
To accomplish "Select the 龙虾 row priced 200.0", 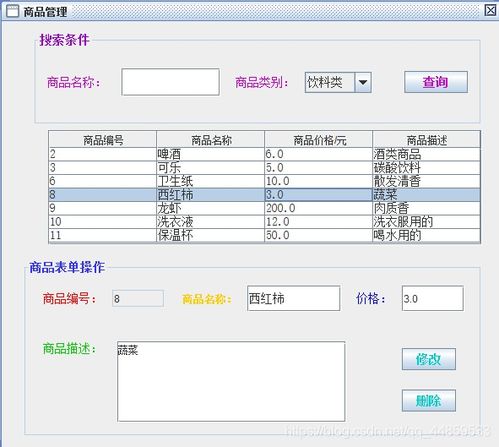I will coord(265,208).
